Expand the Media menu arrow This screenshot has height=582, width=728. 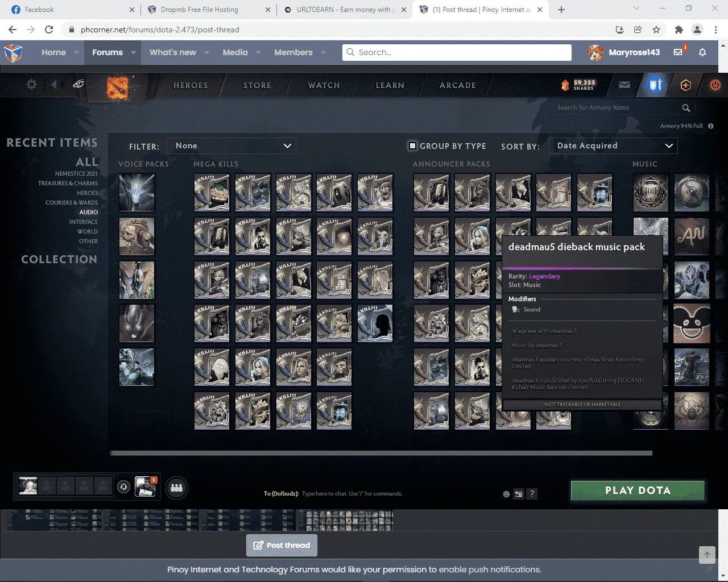[258, 52]
